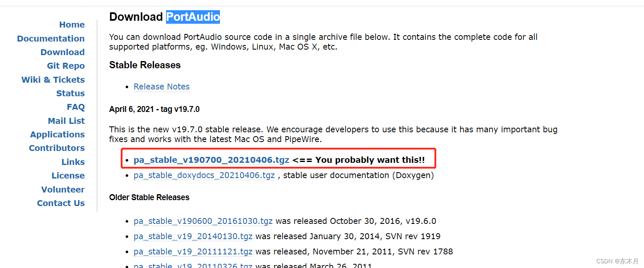View the License page
This screenshot has height=268, width=644.
(x=68, y=175)
